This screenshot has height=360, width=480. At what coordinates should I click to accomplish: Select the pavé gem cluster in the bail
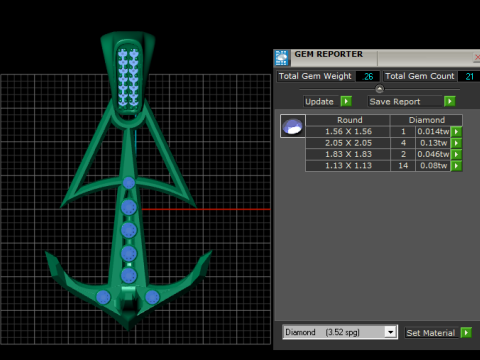[128, 77]
